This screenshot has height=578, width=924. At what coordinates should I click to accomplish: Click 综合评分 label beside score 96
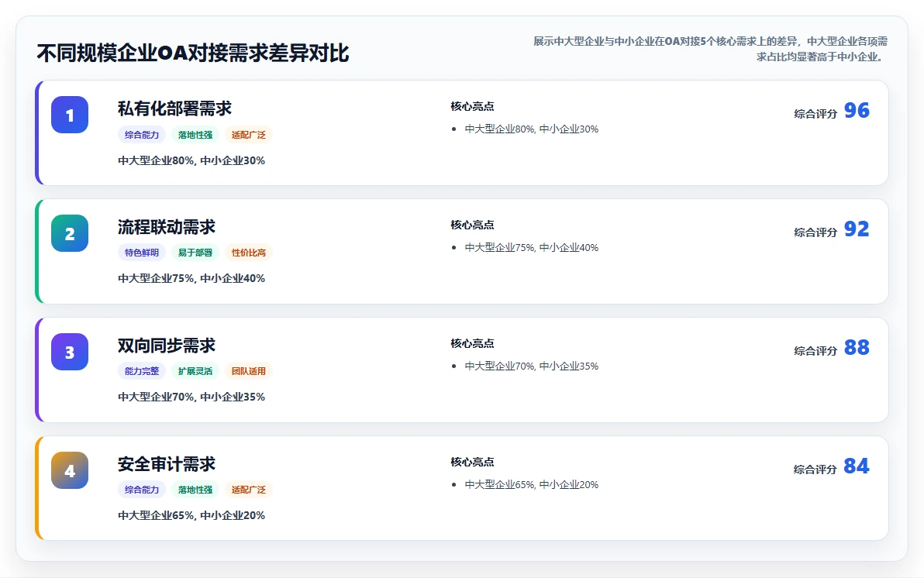[815, 114]
